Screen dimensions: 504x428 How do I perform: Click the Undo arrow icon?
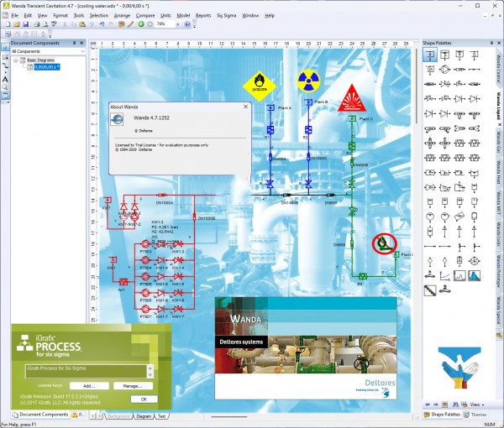click(x=102, y=24)
